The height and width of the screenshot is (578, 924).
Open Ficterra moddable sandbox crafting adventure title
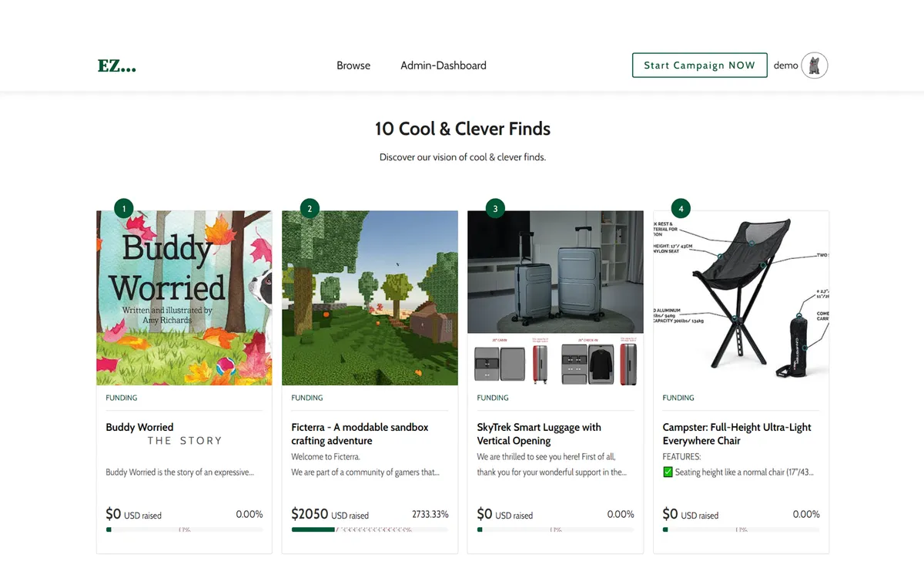pyautogui.click(x=360, y=434)
